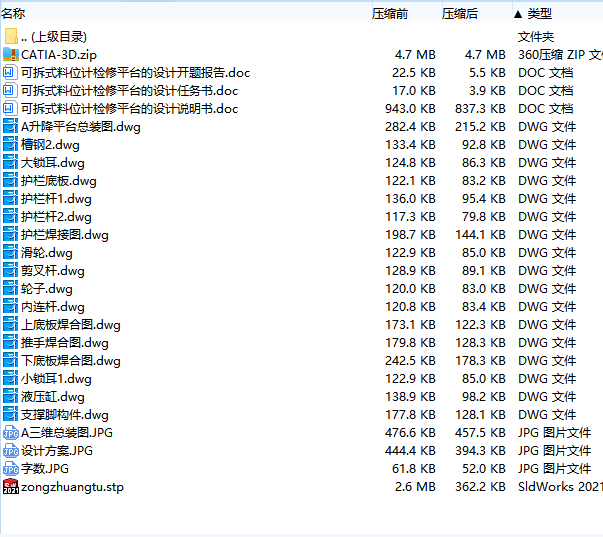
Task: Click the DWG icon beside 剪叉杆.dwg
Action: click(x=10, y=271)
